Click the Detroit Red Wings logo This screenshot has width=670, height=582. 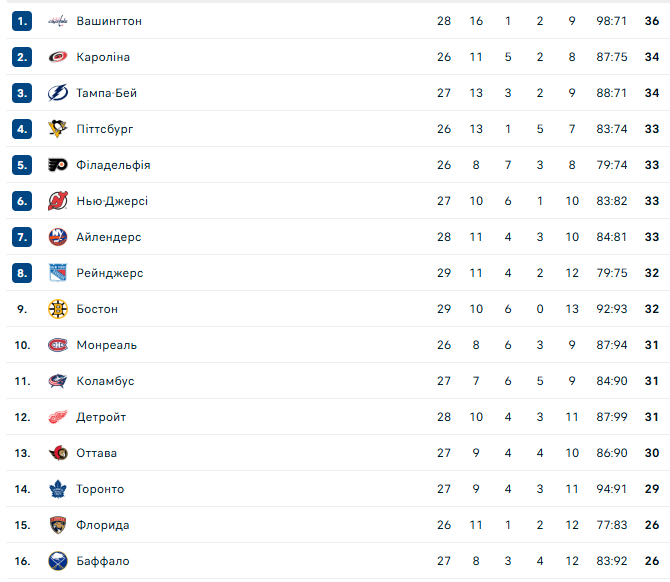pyautogui.click(x=58, y=417)
